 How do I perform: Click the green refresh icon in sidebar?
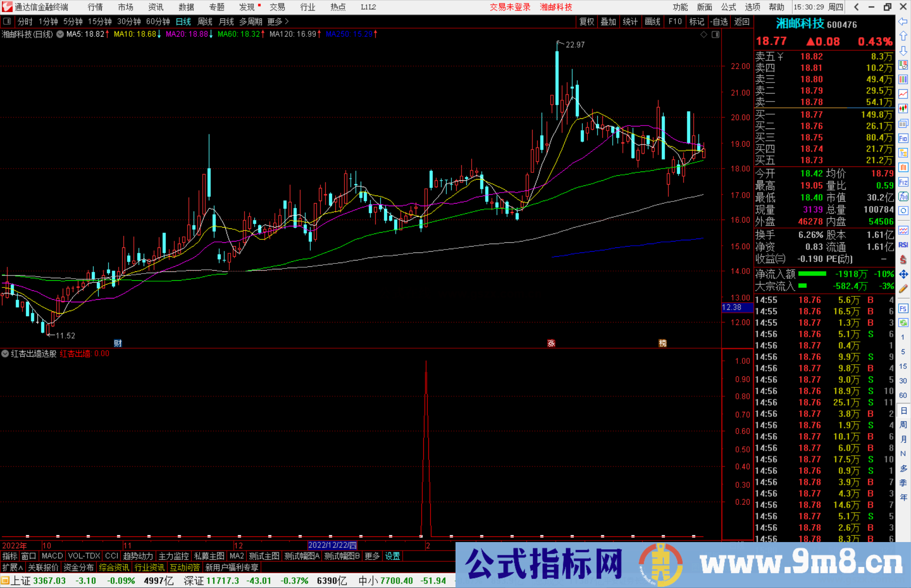903,323
